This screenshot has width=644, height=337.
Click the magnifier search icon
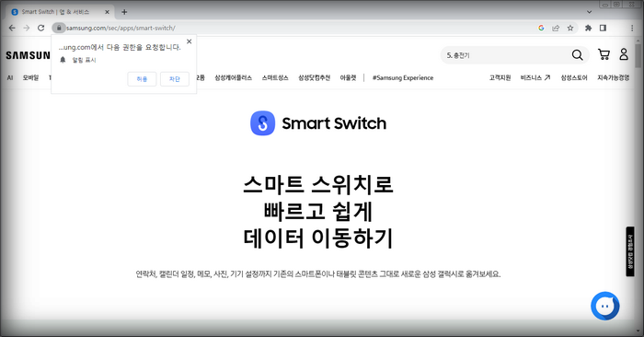(x=577, y=54)
